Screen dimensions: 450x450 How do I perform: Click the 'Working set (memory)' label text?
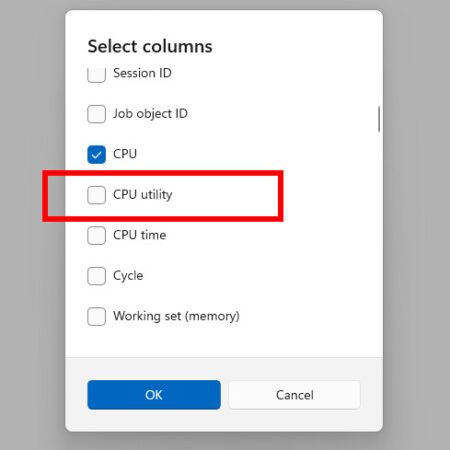point(176,316)
